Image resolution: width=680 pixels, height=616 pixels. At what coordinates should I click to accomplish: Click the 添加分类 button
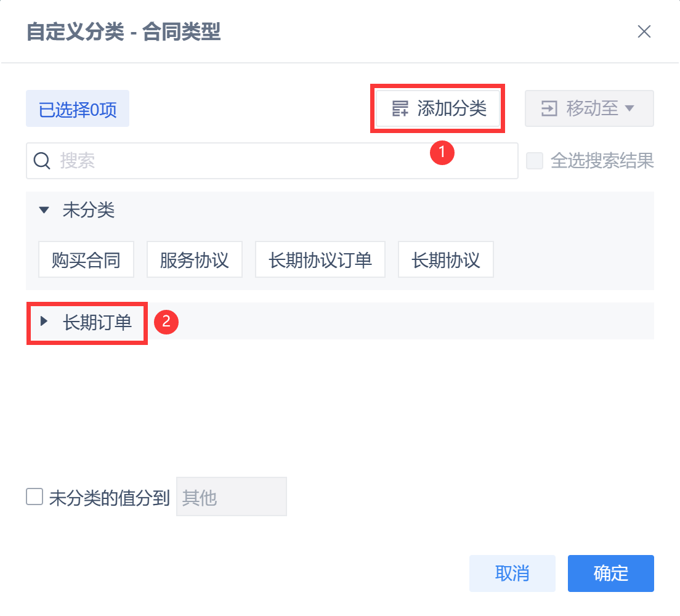click(439, 109)
